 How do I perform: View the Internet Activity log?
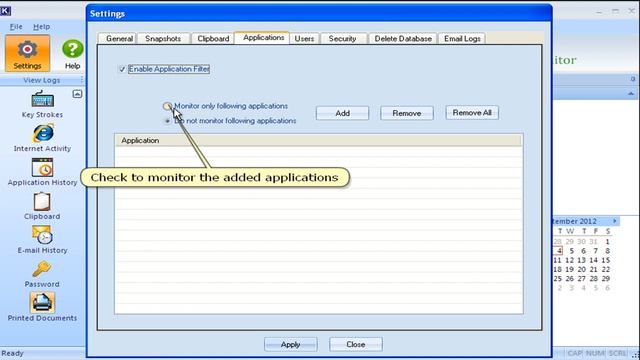[42, 138]
